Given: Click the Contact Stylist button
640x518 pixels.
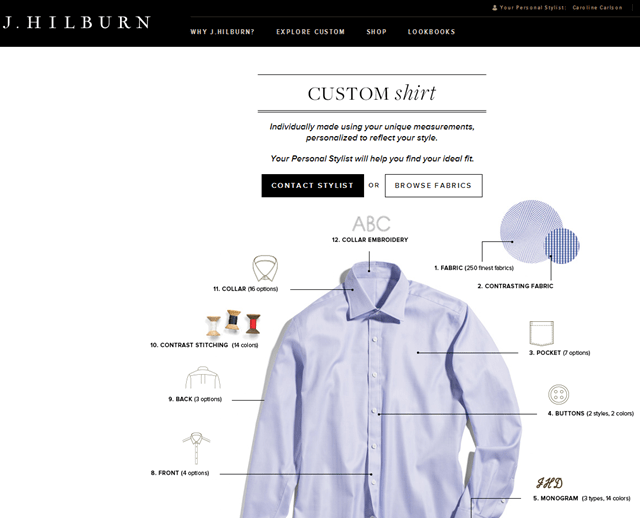Looking at the screenshot, I should pyautogui.click(x=313, y=186).
